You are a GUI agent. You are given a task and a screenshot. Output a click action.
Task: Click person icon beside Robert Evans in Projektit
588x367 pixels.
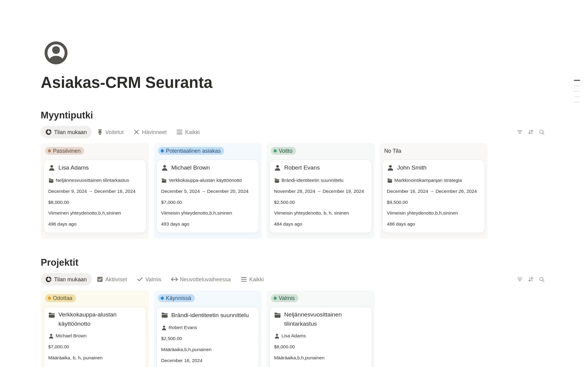[x=164, y=328]
